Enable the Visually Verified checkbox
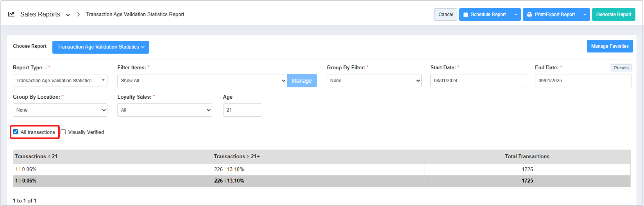Screen dimensions: 644x206 point(63,132)
